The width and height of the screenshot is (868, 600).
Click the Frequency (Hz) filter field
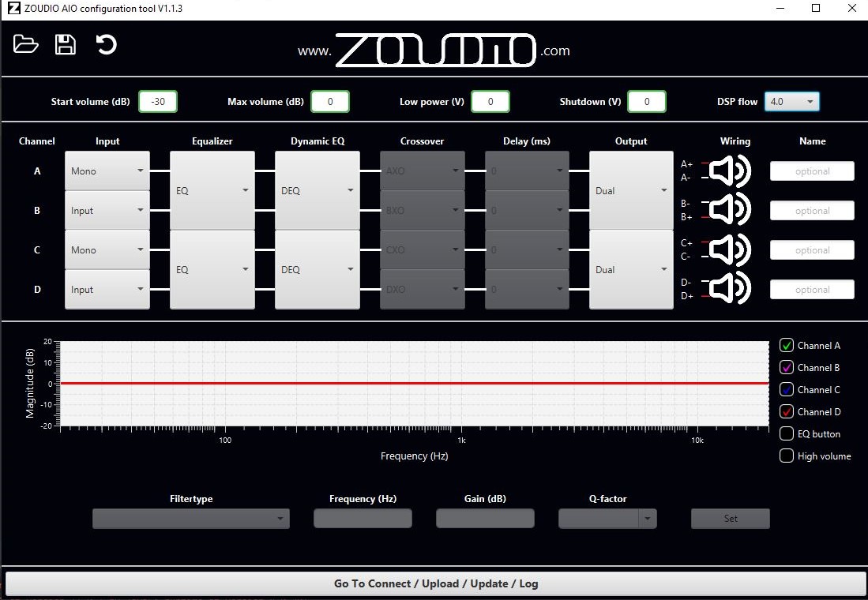[x=363, y=519]
